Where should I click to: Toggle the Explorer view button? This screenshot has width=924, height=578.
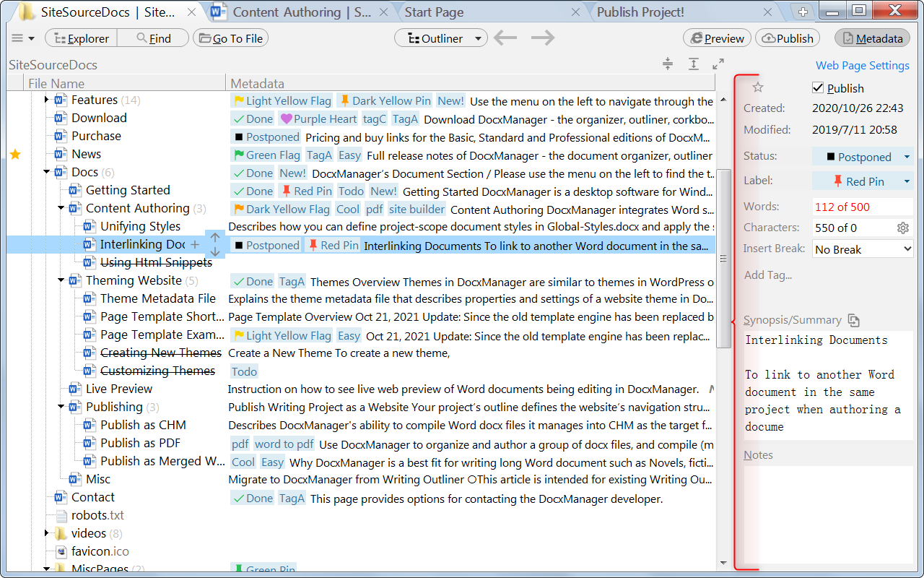pos(81,38)
